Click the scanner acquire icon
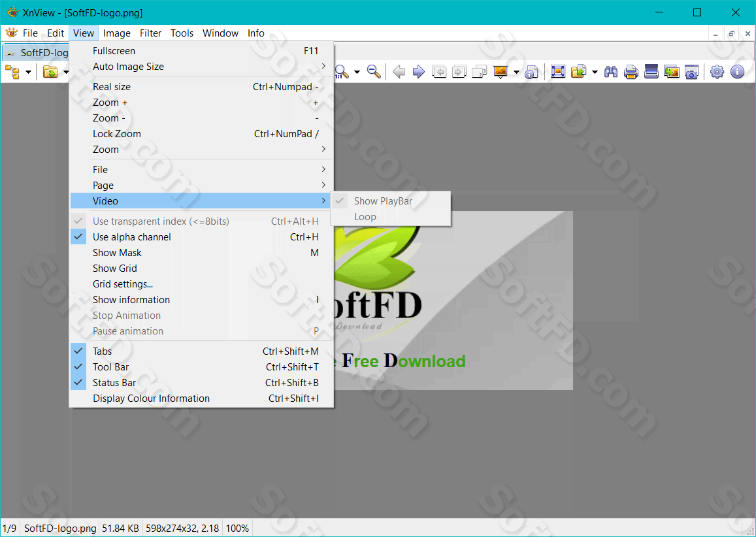 [x=651, y=73]
